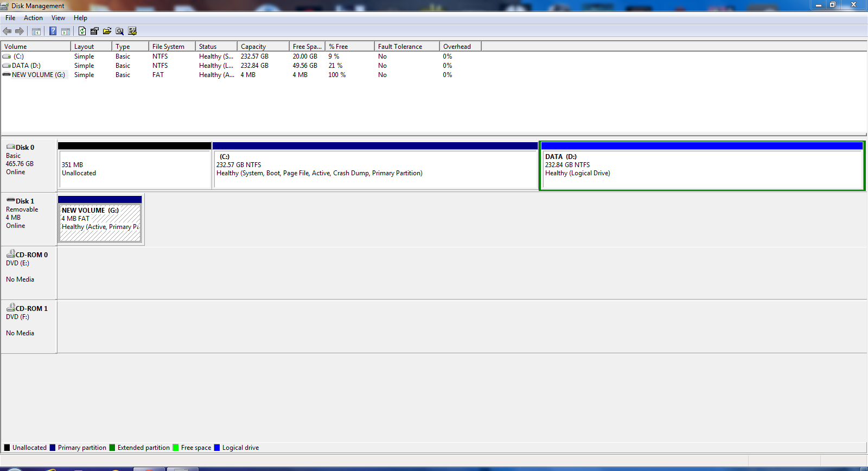Click the dark green Extended partition legend swatch
868x471 pixels.
112,448
